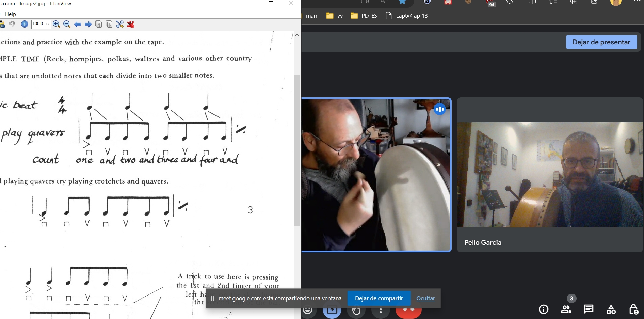This screenshot has width=644, height=319.
Task: Open the Help menu in IrfanView
Action: tap(11, 14)
